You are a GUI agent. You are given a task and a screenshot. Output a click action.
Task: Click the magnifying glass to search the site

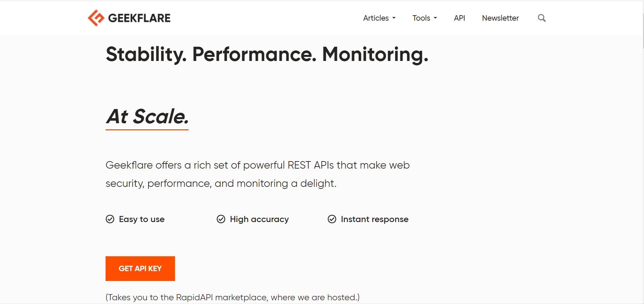click(x=541, y=18)
